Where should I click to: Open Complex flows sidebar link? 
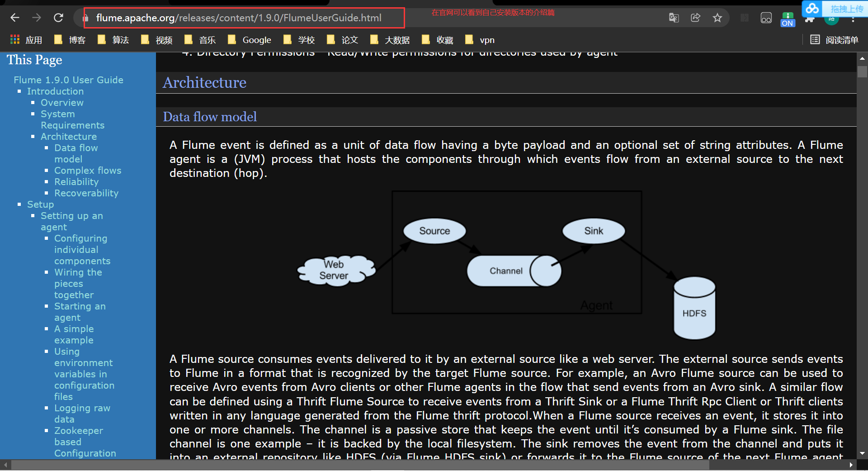point(88,171)
